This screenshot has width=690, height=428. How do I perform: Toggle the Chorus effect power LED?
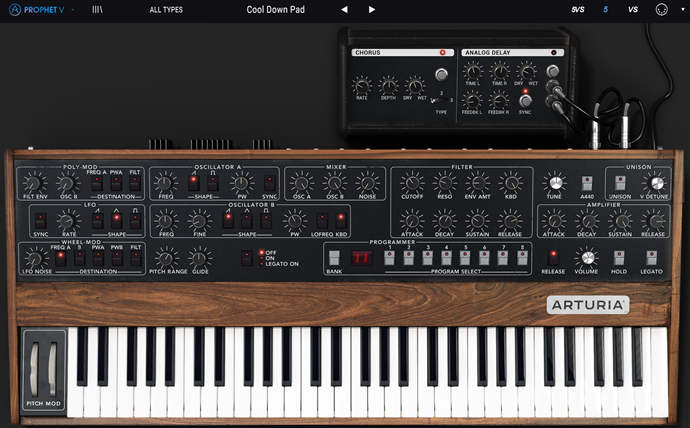443,52
